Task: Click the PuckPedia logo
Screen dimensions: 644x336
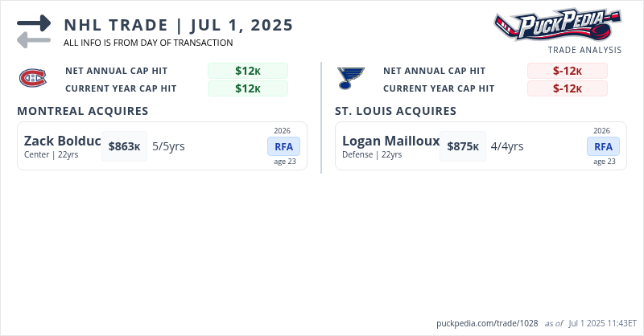Action: pyautogui.click(x=558, y=26)
